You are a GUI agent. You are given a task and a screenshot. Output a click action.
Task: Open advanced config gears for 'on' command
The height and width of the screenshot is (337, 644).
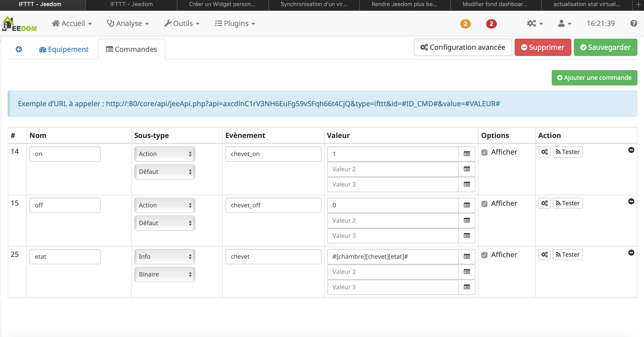click(x=544, y=152)
